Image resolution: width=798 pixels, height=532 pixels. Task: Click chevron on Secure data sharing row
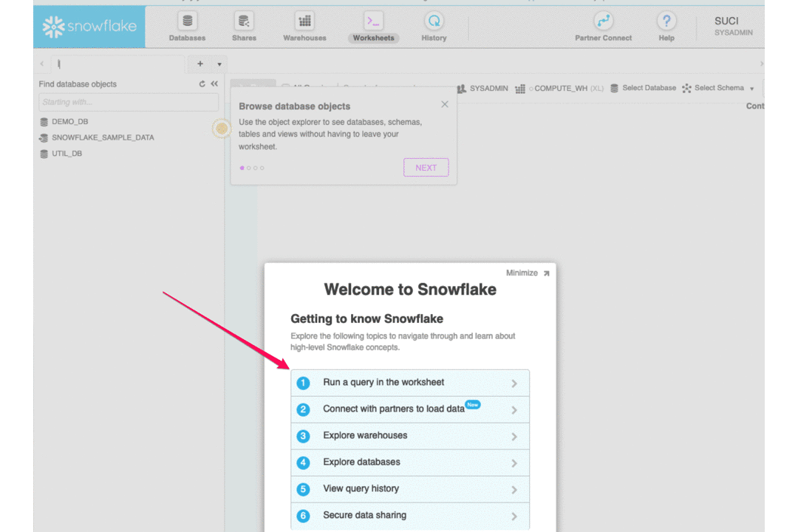[x=514, y=516]
